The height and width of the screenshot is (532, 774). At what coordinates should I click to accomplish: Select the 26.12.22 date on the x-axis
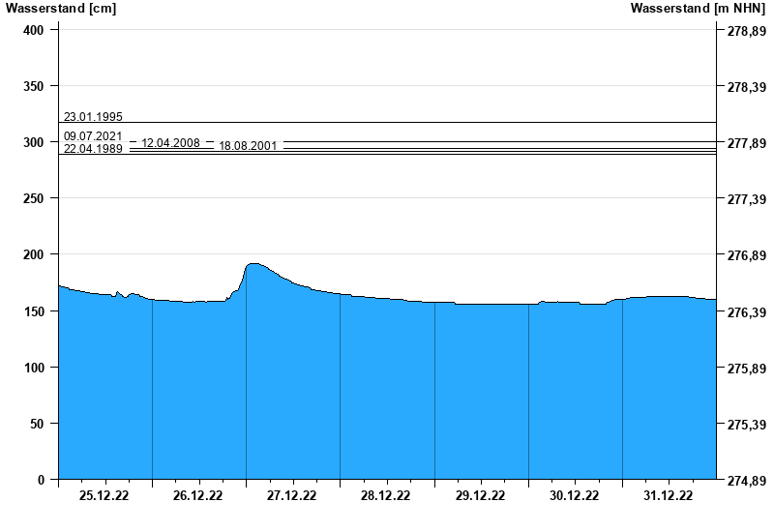click(198, 496)
